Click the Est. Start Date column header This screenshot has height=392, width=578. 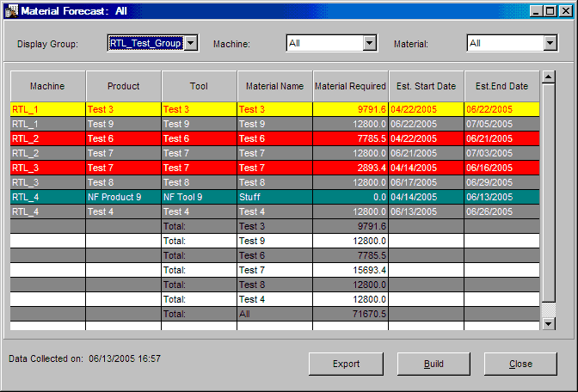pos(426,86)
